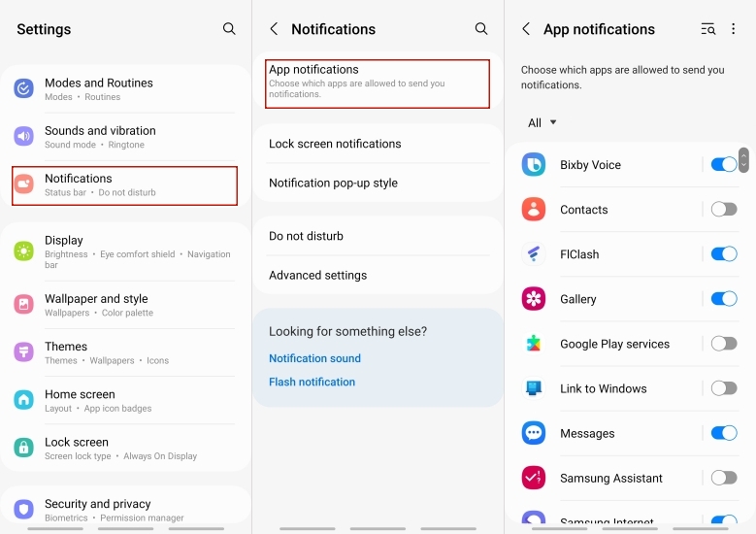Tap the Messages app icon
Viewport: 756px width, 534px height.
click(x=533, y=433)
